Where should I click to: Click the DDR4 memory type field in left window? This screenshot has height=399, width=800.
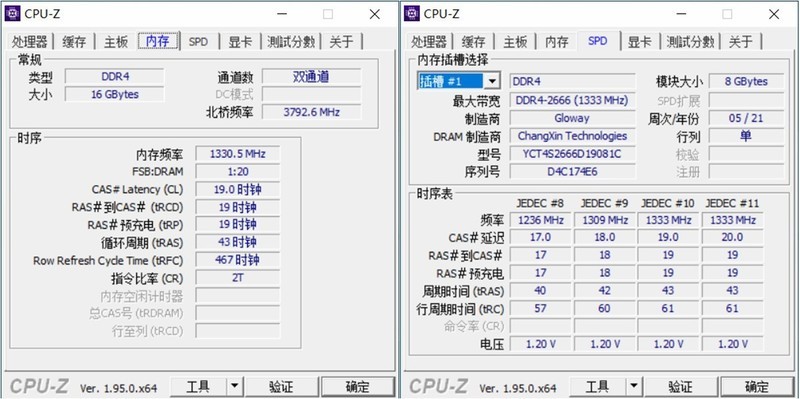(115, 77)
